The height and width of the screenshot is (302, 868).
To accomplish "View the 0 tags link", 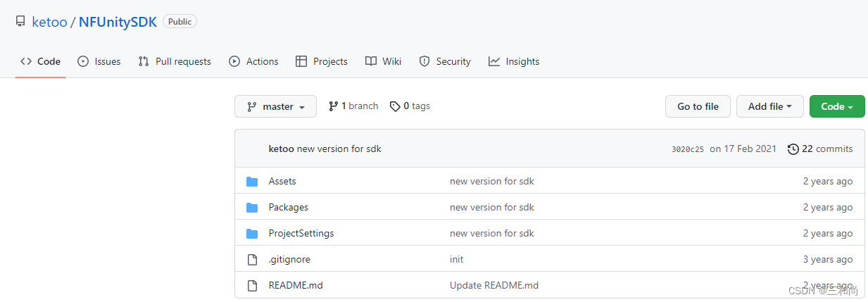I will pyautogui.click(x=410, y=106).
